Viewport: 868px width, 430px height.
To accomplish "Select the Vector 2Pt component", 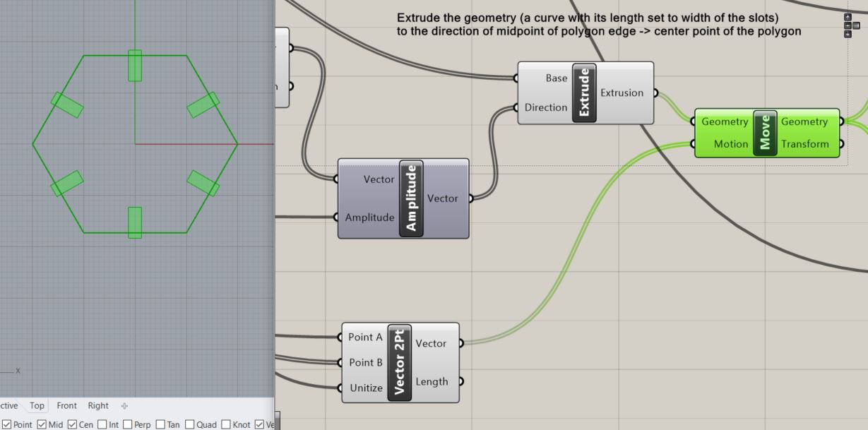I will tap(400, 362).
